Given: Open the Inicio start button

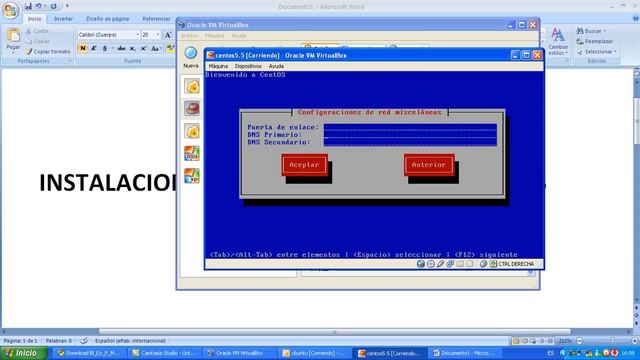Looking at the screenshot, I should 24,353.
